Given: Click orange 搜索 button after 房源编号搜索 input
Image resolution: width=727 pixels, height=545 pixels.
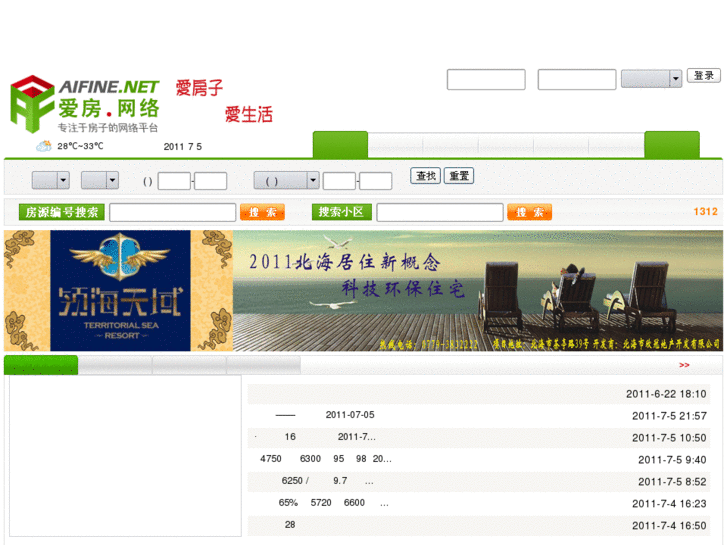Looking at the screenshot, I should pos(262,212).
